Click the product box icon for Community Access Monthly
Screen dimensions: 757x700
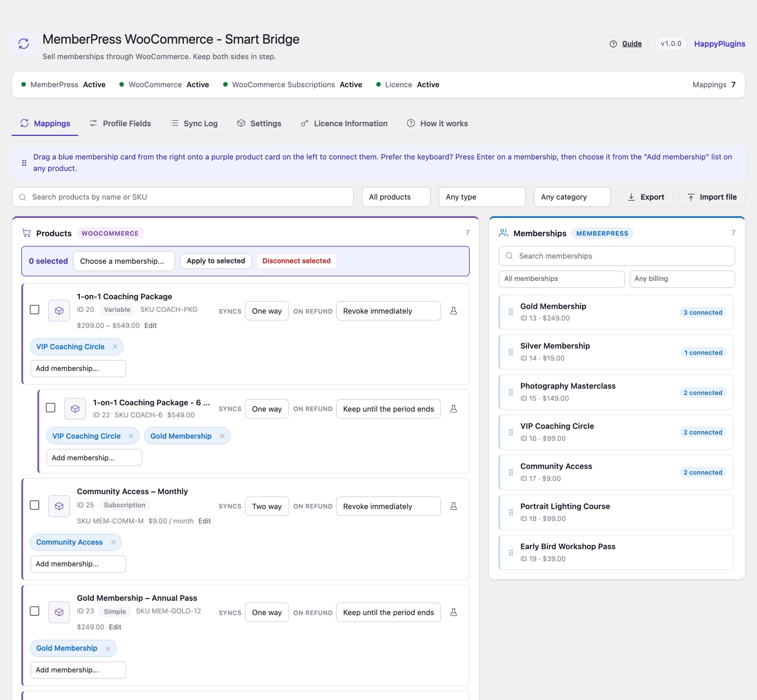tap(59, 506)
